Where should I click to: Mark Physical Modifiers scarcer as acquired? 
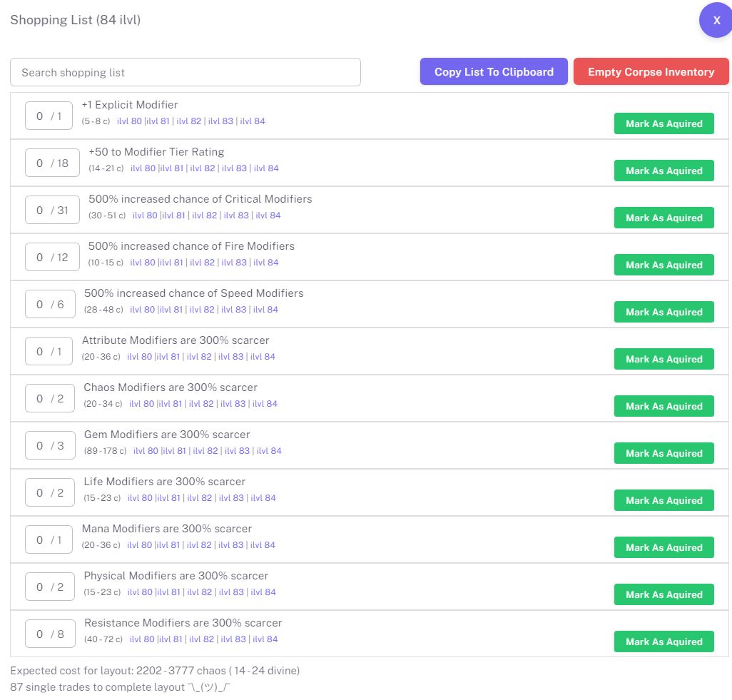point(664,594)
